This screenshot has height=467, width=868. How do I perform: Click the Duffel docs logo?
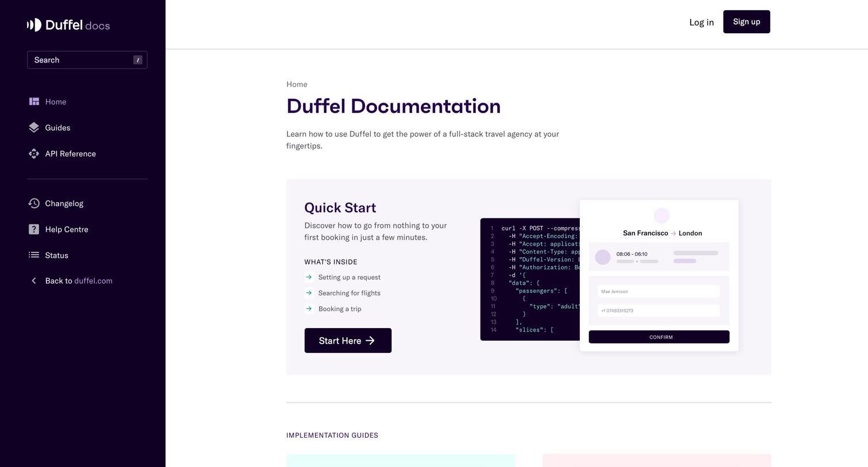[68, 25]
